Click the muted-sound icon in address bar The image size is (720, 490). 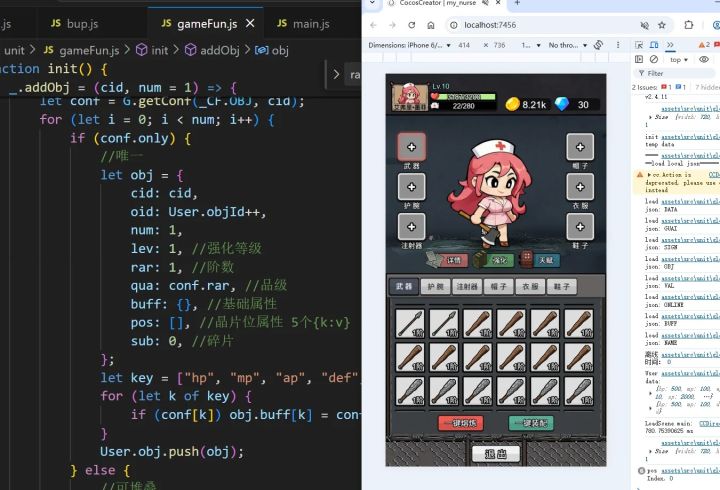645,25
